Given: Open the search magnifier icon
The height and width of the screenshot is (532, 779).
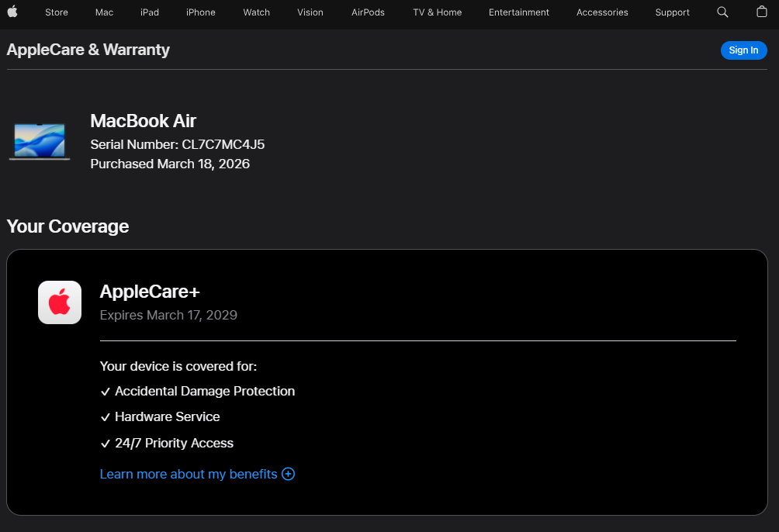Looking at the screenshot, I should coord(722,12).
